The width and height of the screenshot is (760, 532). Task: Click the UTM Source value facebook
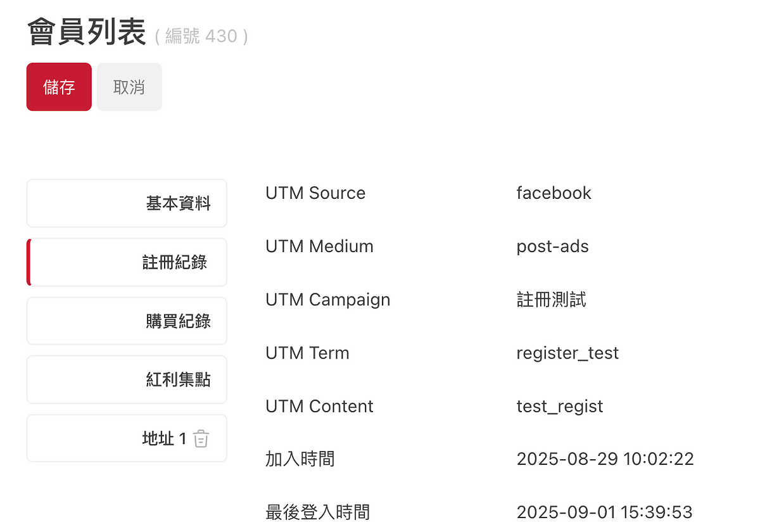[x=554, y=193]
